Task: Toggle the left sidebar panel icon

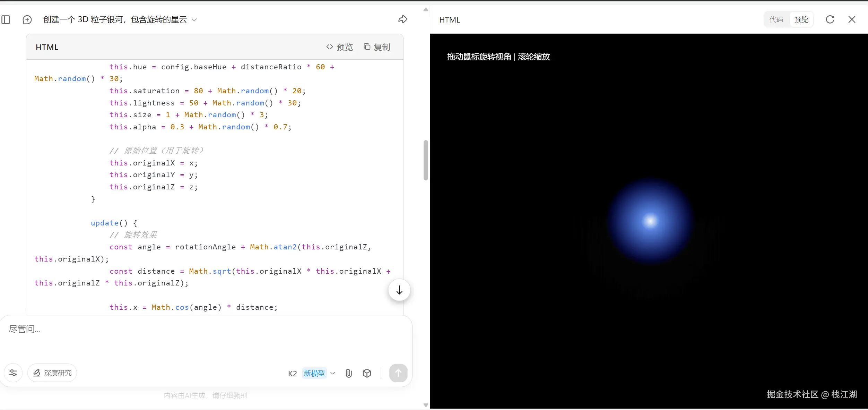Action: pyautogui.click(x=6, y=20)
